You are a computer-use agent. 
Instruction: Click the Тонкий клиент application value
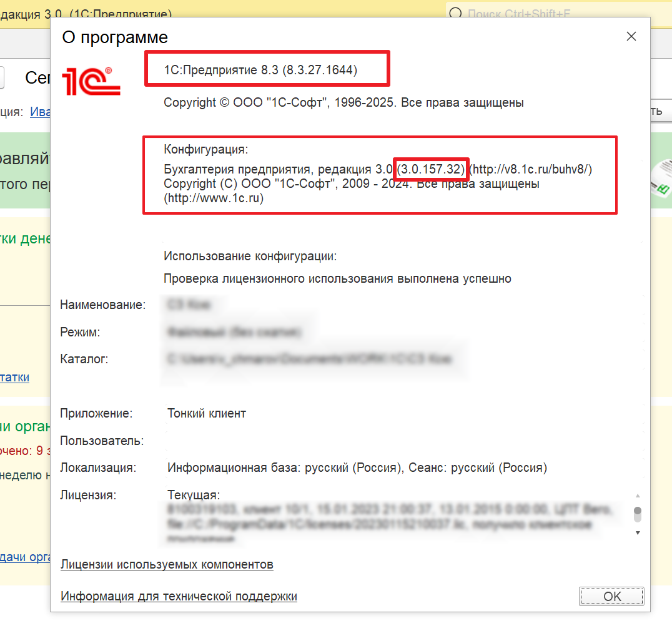pyautogui.click(x=207, y=413)
